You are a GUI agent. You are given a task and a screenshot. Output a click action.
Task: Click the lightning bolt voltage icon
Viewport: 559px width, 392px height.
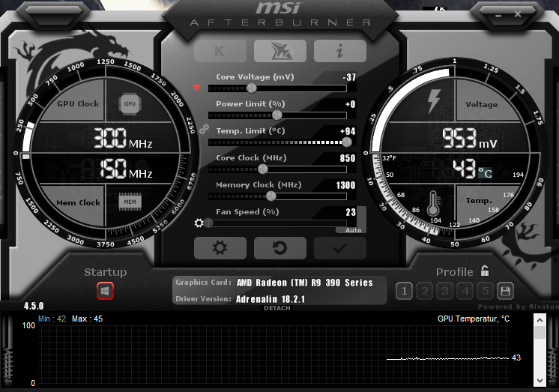pos(434,101)
